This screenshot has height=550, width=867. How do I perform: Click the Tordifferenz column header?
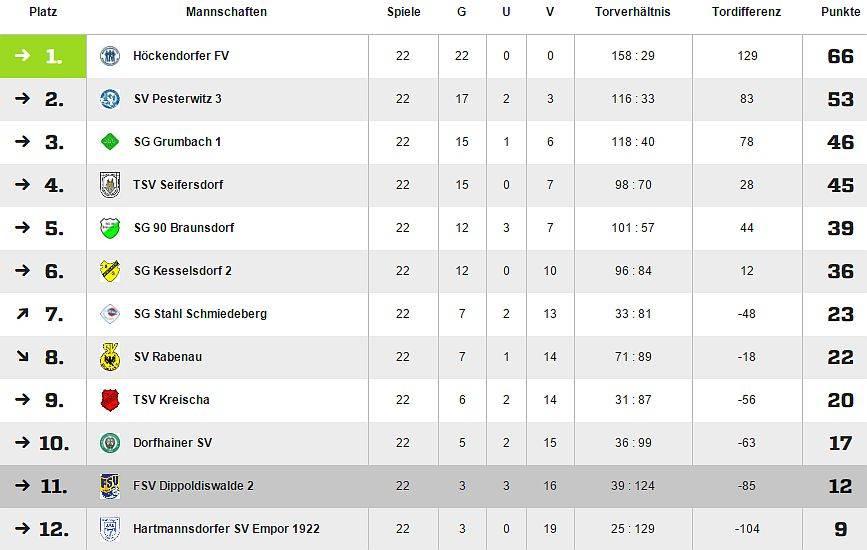746,12
